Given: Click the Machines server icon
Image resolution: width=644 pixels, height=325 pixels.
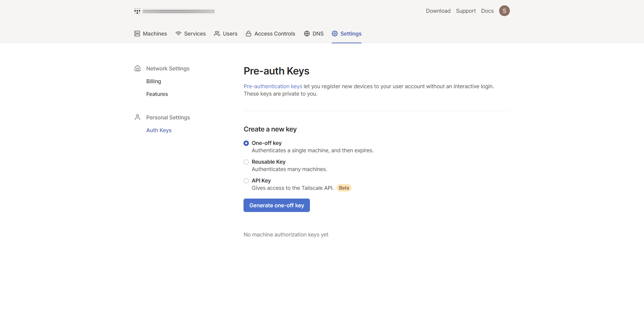Looking at the screenshot, I should [x=137, y=34].
